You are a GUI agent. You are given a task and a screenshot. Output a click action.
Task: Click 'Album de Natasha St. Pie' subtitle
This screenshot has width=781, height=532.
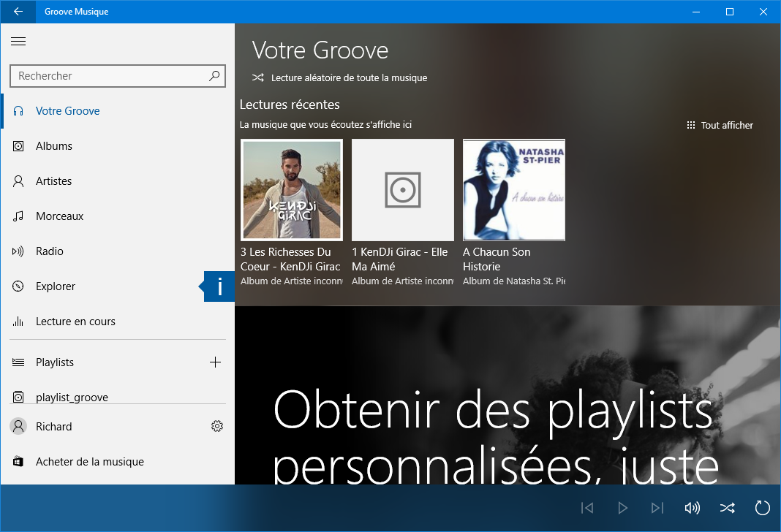coord(514,281)
